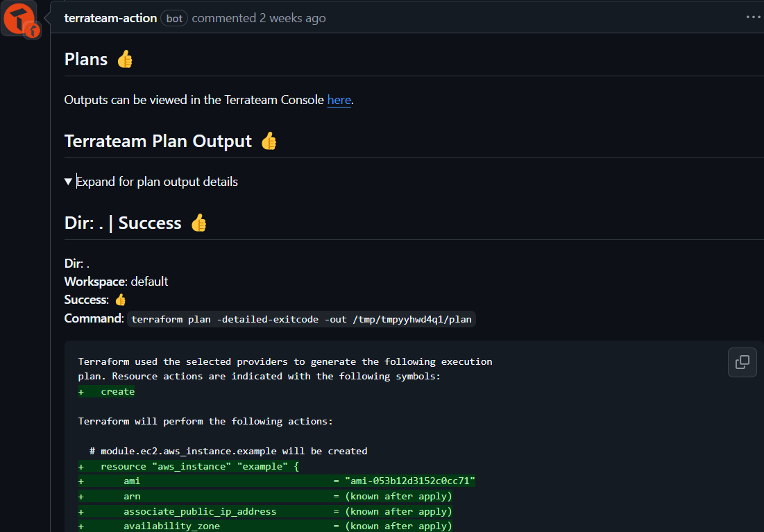This screenshot has width=764, height=532.
Task: Open the terrateam-action avatar profile
Action: 19,19
